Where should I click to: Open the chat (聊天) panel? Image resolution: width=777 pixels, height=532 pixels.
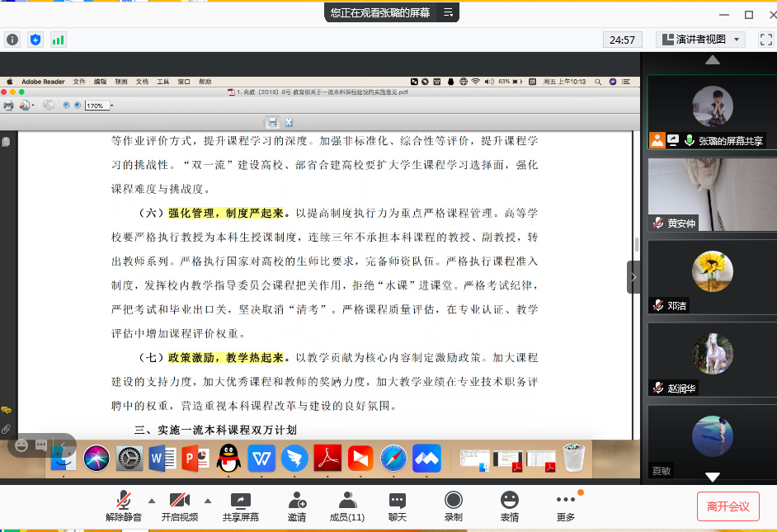[x=398, y=506]
